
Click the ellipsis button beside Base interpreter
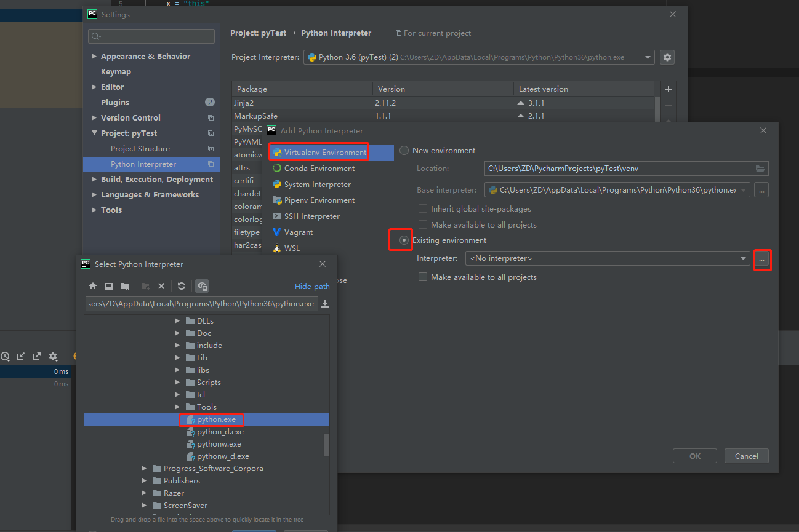[x=761, y=190]
